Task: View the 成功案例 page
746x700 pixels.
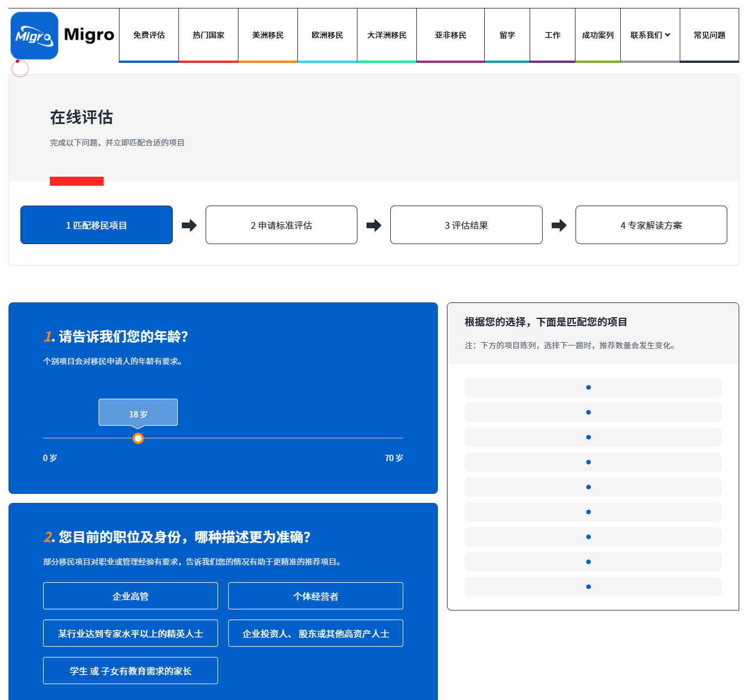Action: coord(598,35)
